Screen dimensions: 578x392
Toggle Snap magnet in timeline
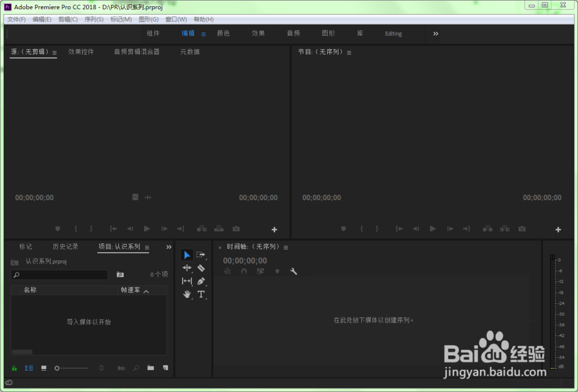pyautogui.click(x=244, y=271)
